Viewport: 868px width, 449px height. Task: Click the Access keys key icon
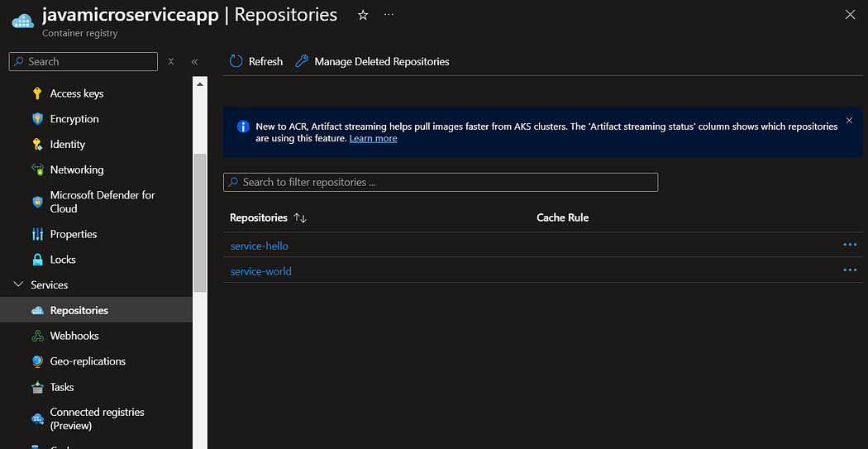(37, 93)
